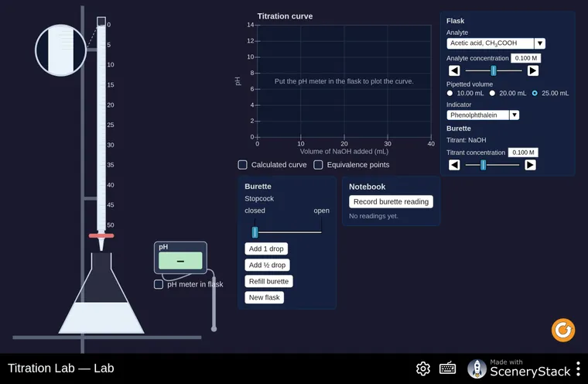Toggle the Calculated curve checkbox
The width and height of the screenshot is (588, 384).
(x=243, y=165)
